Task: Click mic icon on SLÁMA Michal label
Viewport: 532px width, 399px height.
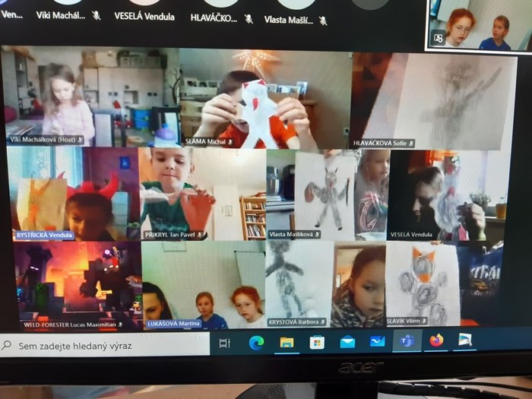Action: pos(230,142)
